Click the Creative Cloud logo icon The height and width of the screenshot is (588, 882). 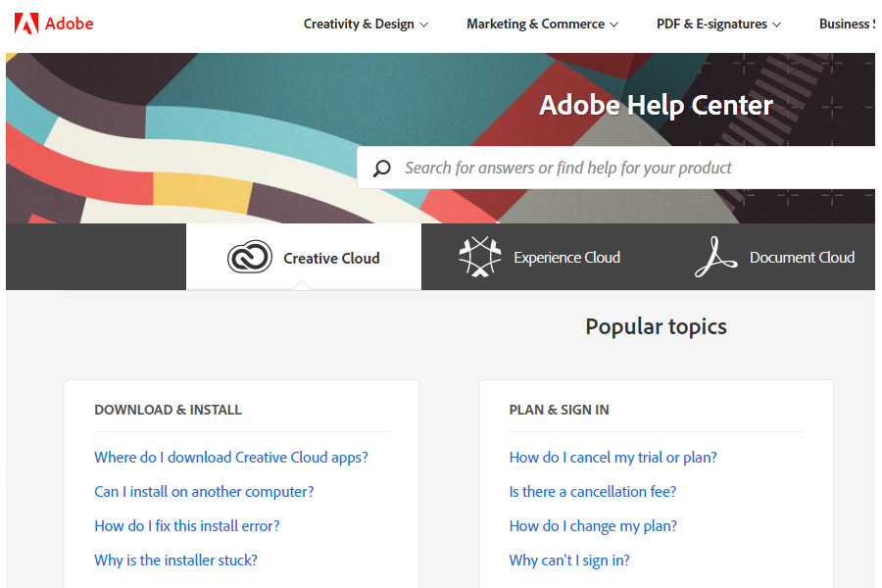[x=249, y=258]
